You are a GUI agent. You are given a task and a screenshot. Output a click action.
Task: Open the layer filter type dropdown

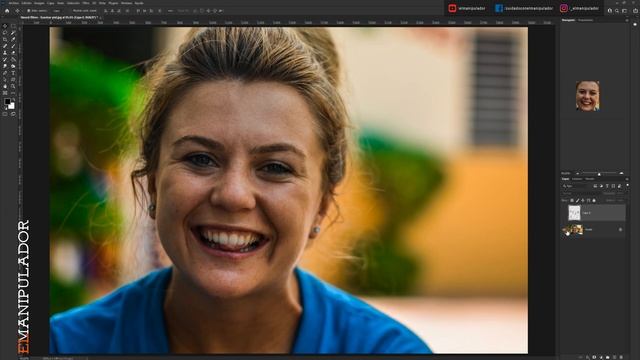[575, 186]
